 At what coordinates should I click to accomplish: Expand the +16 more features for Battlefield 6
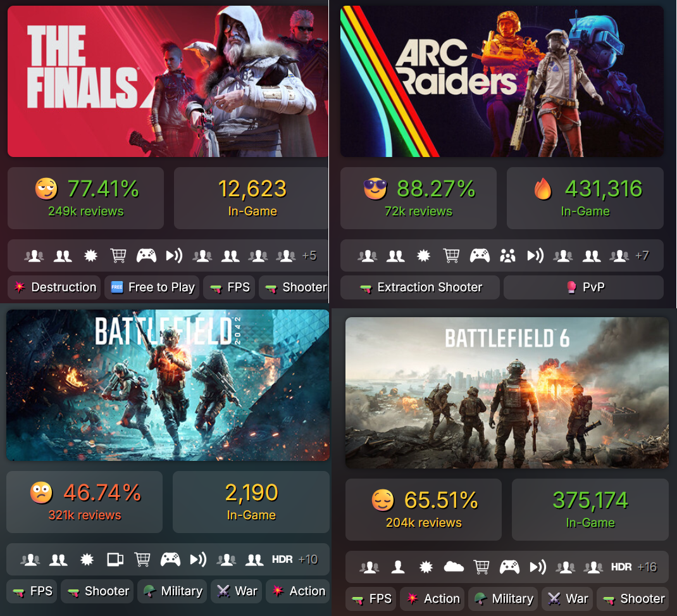click(x=647, y=567)
